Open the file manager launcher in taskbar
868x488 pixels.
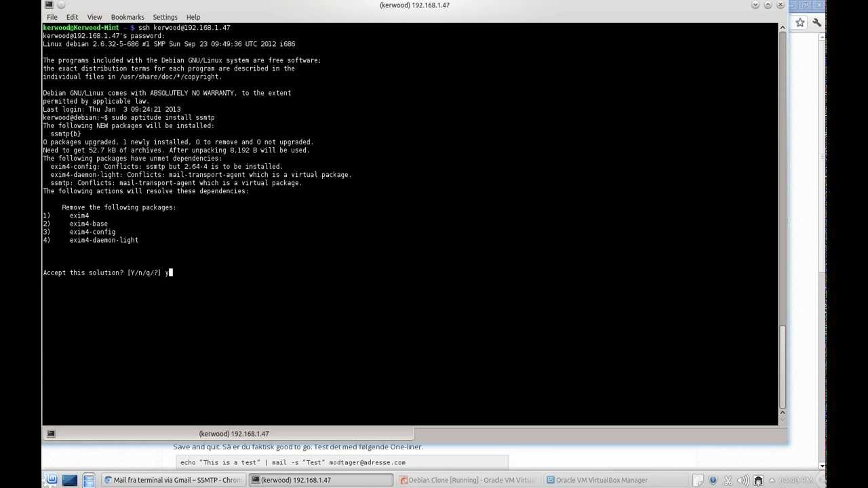[x=89, y=480]
